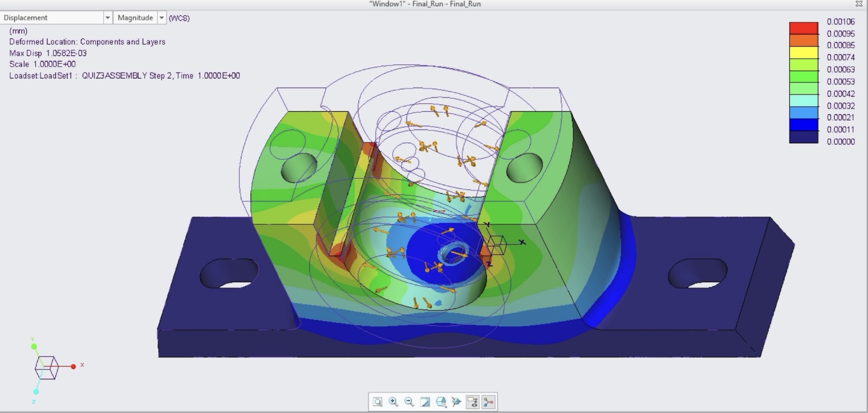This screenshot has height=413, width=868.
Task: Click the red X axis on orientation triad
Action: (72, 367)
